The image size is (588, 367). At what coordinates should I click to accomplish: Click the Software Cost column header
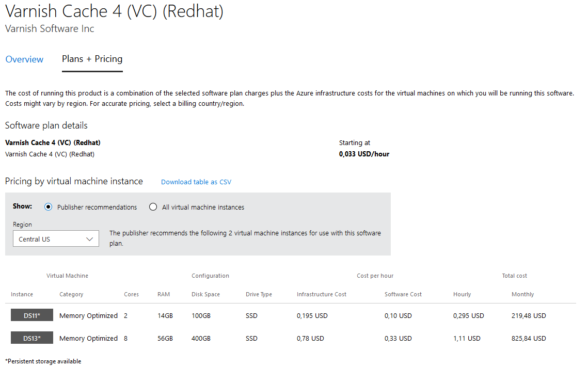[x=403, y=295]
